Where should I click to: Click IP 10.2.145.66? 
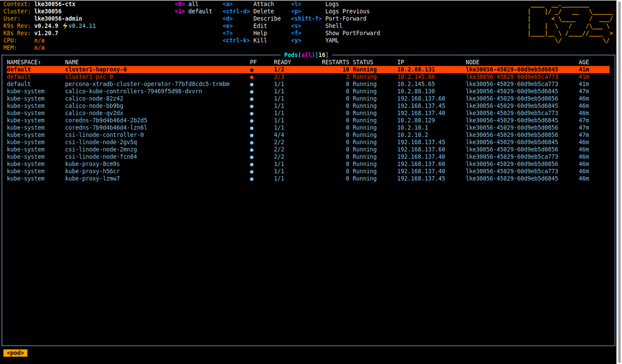coord(416,77)
